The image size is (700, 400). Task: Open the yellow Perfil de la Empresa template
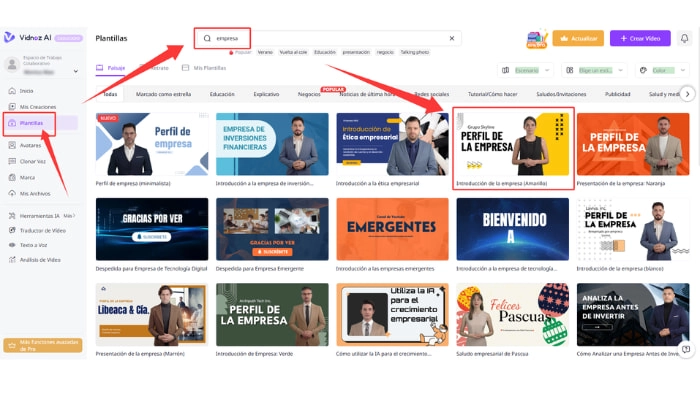512,144
